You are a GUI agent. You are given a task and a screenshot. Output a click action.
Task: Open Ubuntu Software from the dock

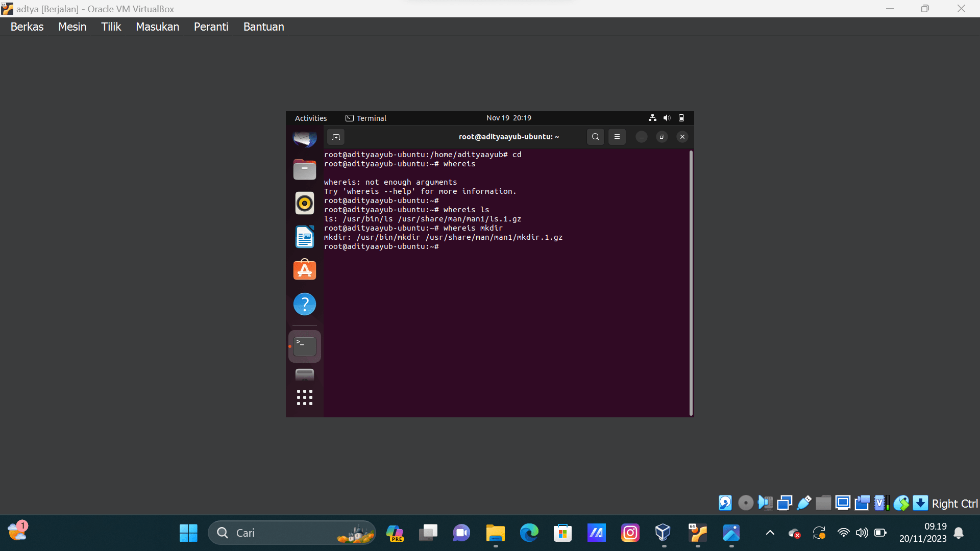tap(305, 270)
